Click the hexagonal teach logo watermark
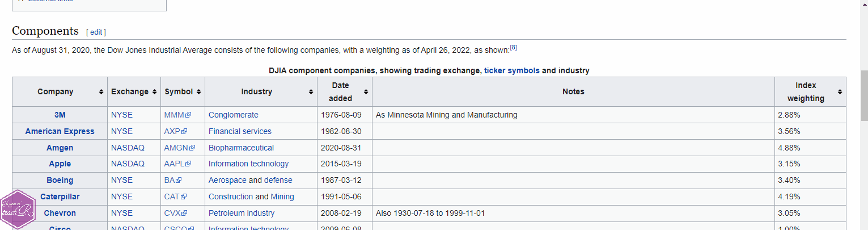Screen dimensions: 868x230 point(18,210)
